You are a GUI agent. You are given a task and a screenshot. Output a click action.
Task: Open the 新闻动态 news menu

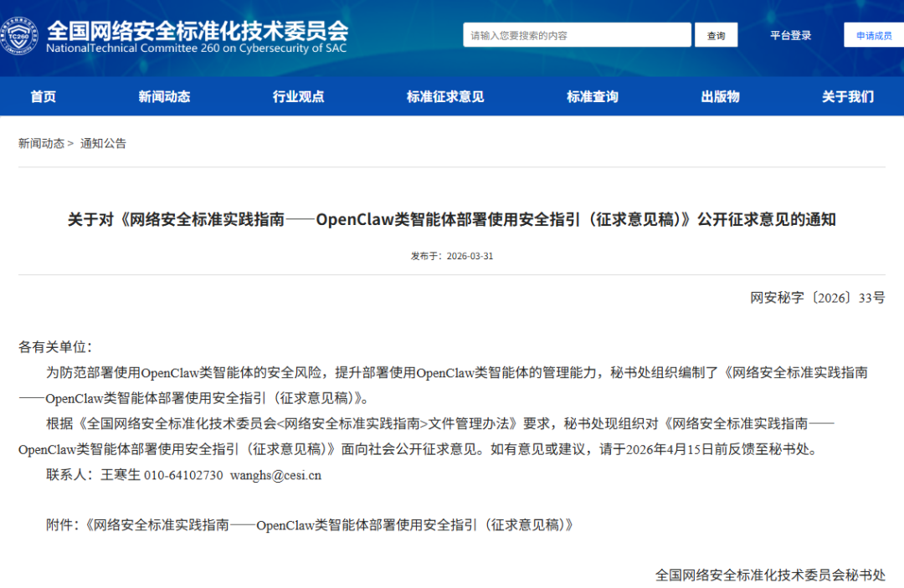click(165, 96)
